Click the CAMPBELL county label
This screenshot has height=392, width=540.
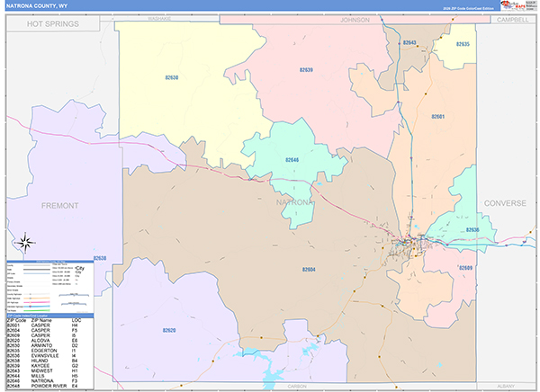pos(512,20)
